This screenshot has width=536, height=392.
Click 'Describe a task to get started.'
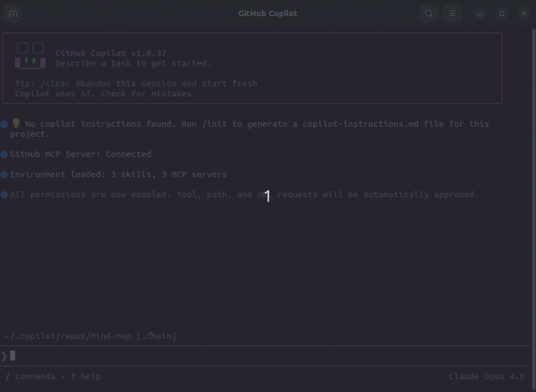pyautogui.click(x=133, y=63)
